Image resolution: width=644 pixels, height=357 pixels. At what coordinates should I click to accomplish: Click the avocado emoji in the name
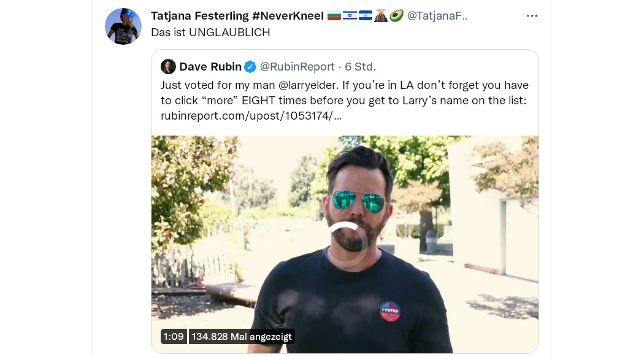396,15
